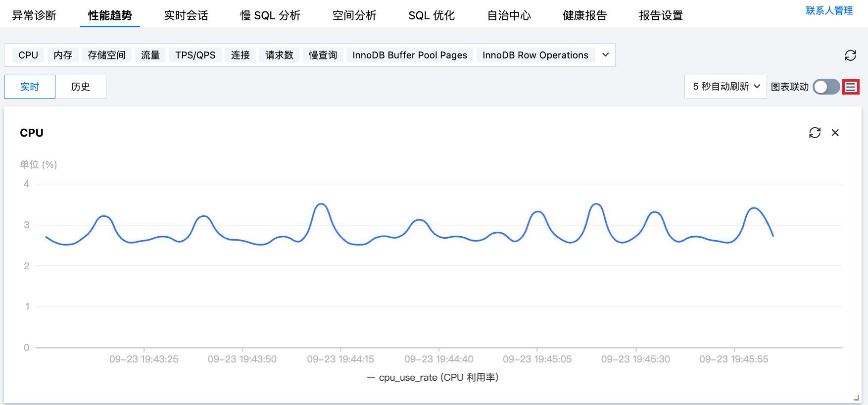This screenshot has width=868, height=405.
Task: Select the 历史 view button
Action: click(80, 87)
